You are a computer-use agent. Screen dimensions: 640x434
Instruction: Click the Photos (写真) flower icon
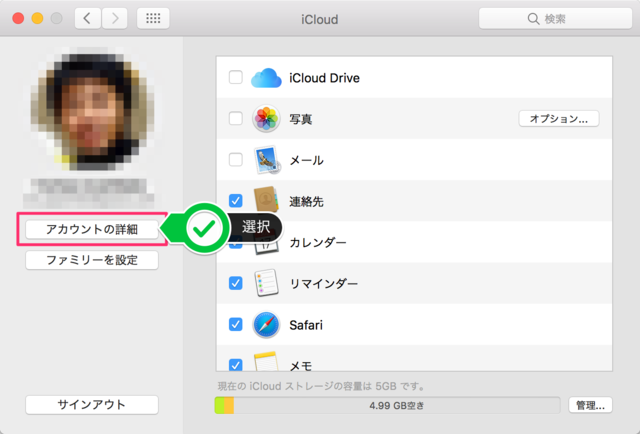coord(266,119)
